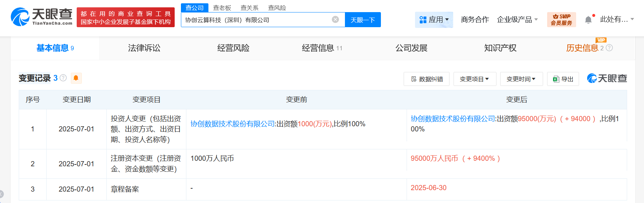This screenshot has height=203, width=644.
Task: Click the 变更记录 section heading
Action: 34,78
